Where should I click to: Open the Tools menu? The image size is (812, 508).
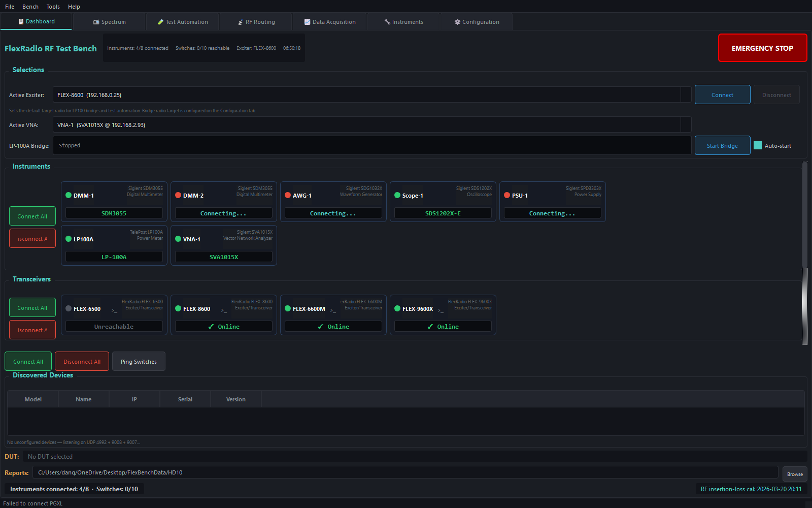tap(53, 7)
